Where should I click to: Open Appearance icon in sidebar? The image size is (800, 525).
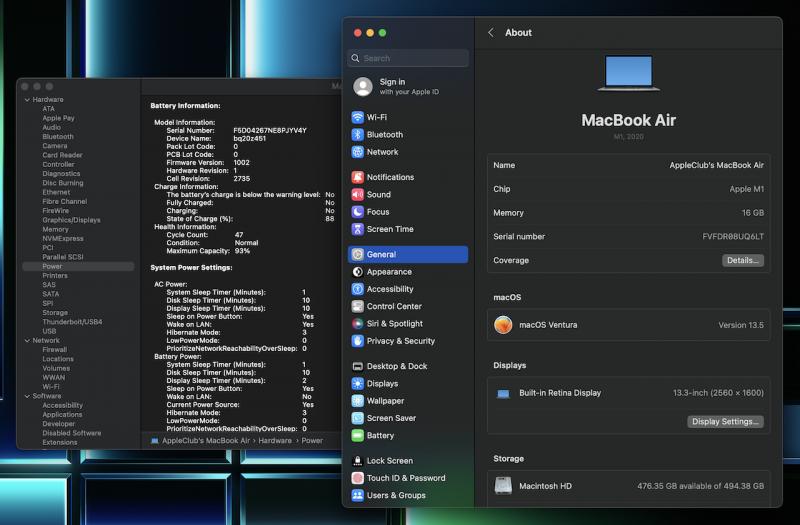click(358, 272)
